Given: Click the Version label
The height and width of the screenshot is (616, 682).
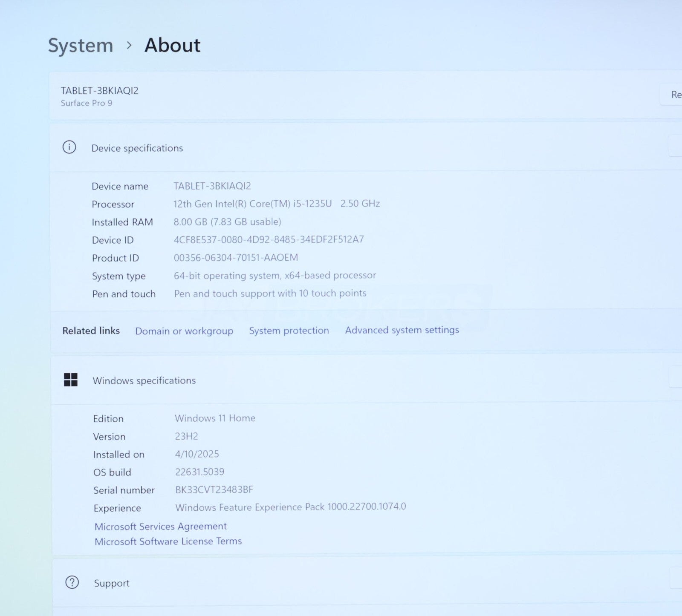Looking at the screenshot, I should point(110,437).
